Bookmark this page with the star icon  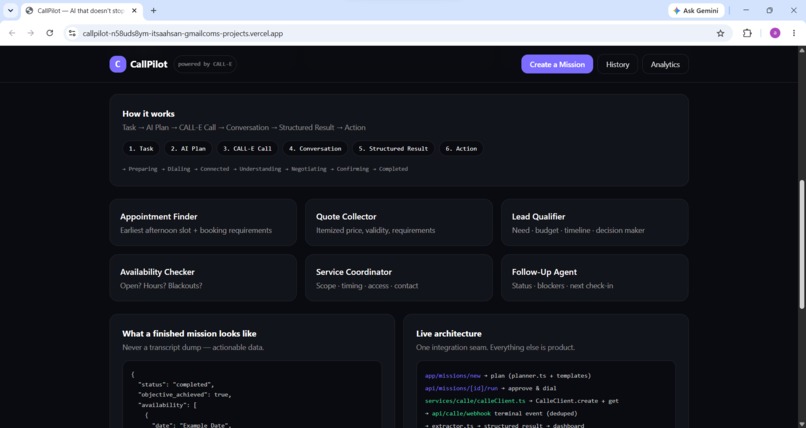720,33
